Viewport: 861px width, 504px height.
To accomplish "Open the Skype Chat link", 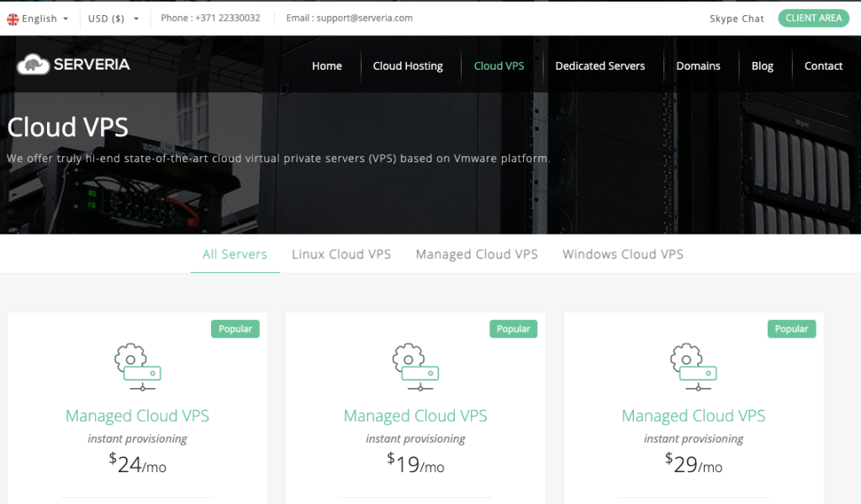I will (x=737, y=18).
